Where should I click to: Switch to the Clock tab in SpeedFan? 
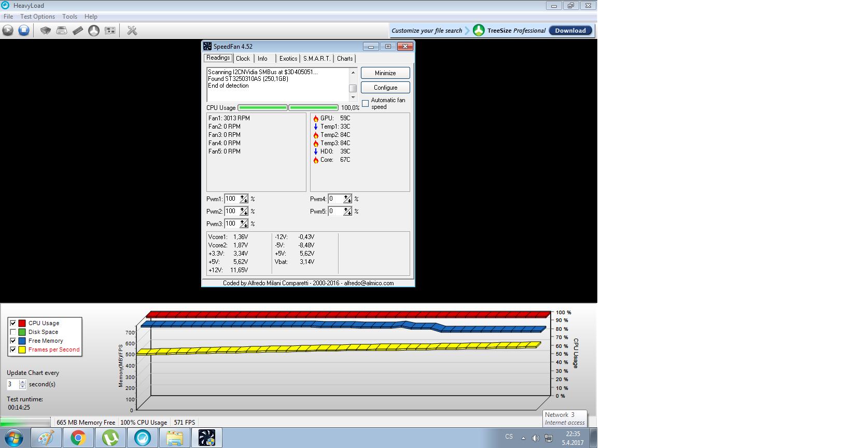(243, 59)
